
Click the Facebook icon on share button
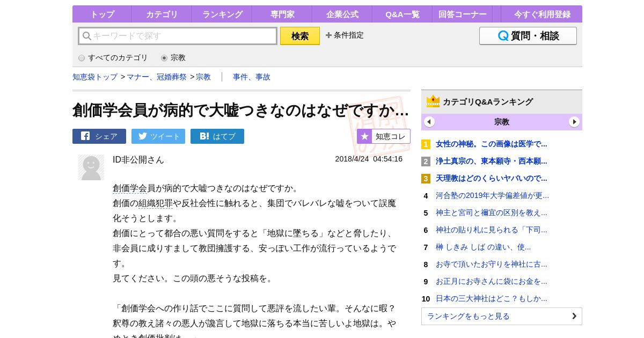(x=85, y=136)
